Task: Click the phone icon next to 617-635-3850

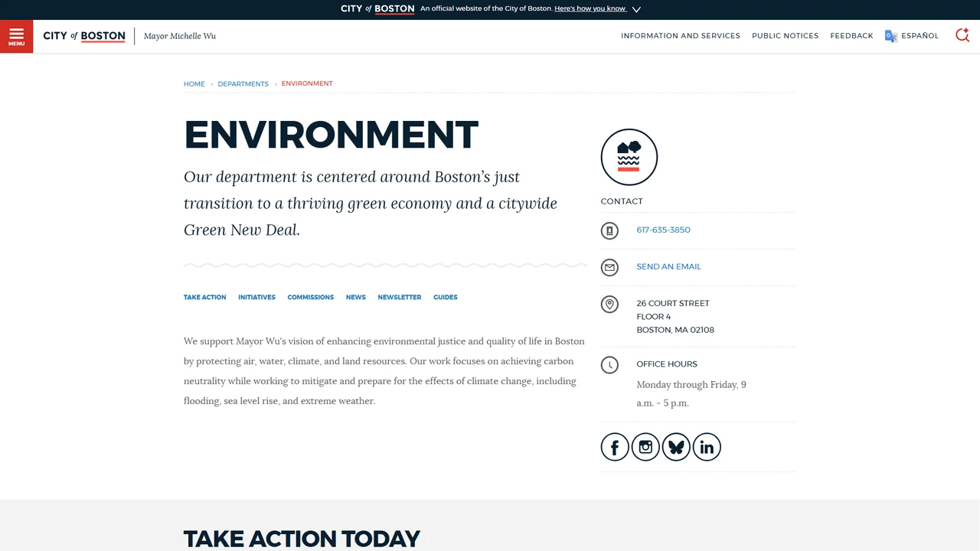Action: click(x=609, y=230)
